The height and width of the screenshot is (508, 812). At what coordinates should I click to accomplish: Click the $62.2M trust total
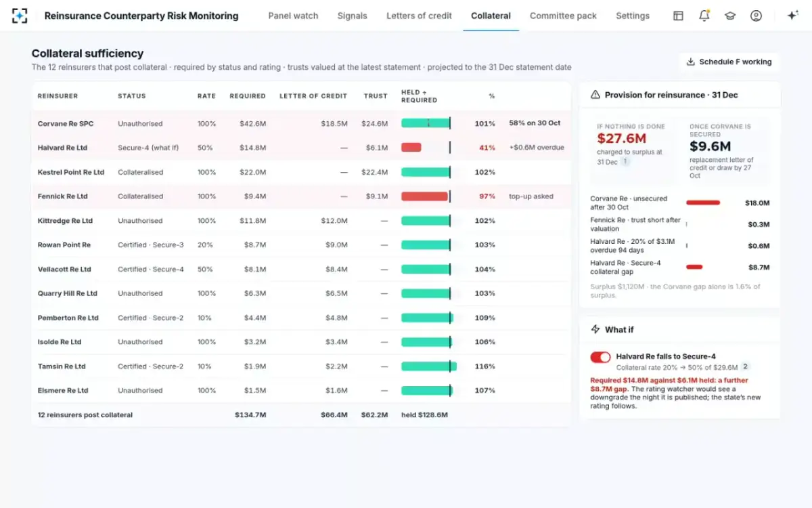(x=374, y=415)
